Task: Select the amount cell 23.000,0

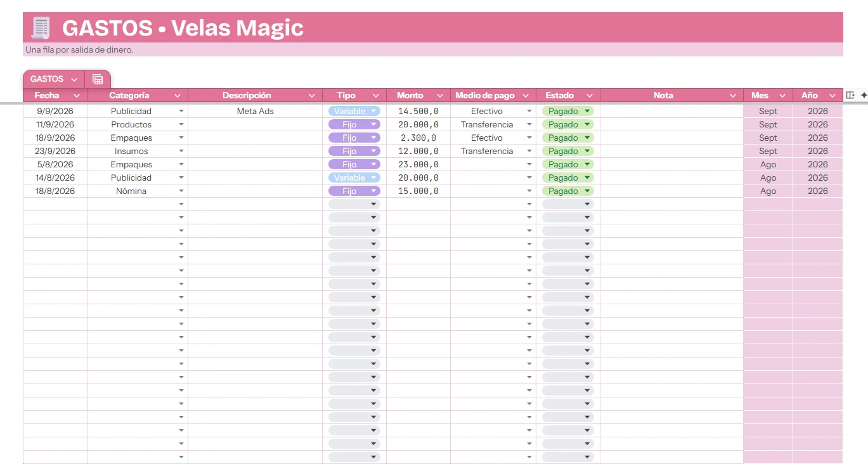Action: pos(418,164)
